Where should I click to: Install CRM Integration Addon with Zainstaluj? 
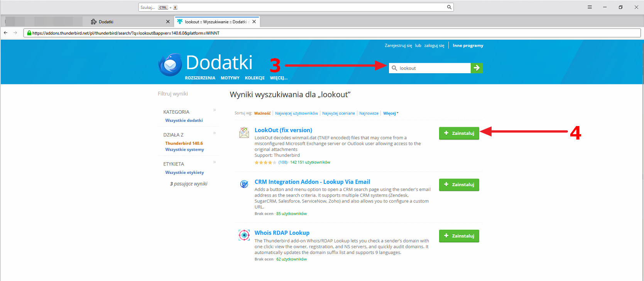tap(459, 185)
